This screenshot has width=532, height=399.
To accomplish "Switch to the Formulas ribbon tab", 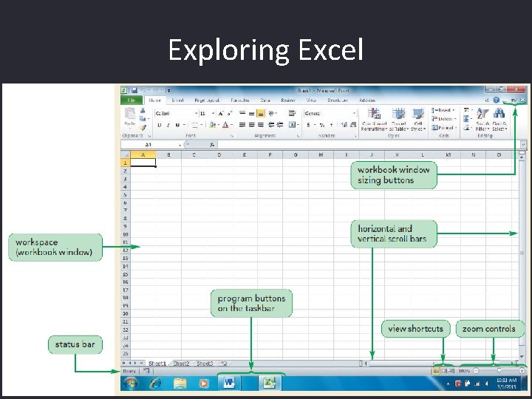I will (240, 100).
